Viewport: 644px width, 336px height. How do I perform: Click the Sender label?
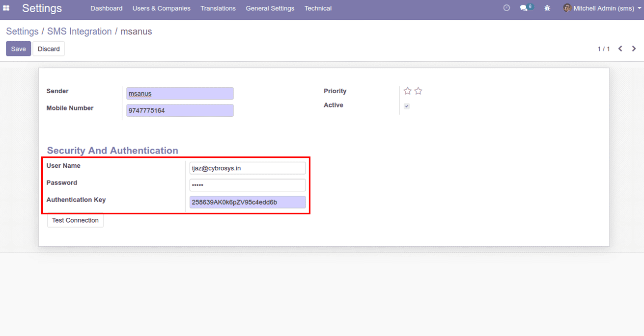57,91
